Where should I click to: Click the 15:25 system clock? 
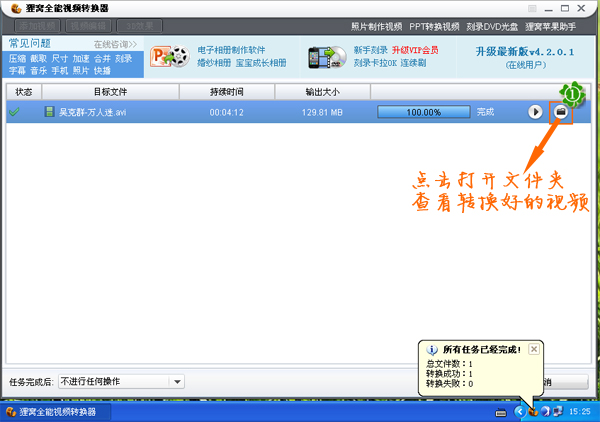coord(580,412)
